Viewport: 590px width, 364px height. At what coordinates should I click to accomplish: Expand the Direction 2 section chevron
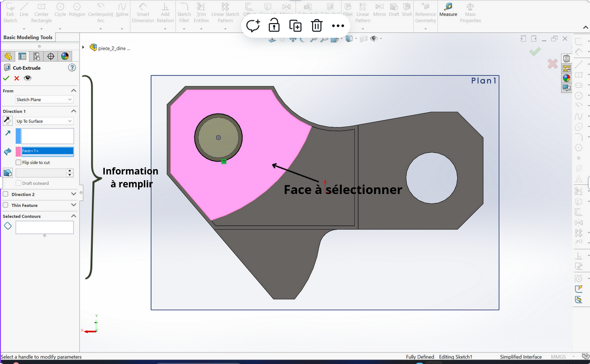coord(74,194)
